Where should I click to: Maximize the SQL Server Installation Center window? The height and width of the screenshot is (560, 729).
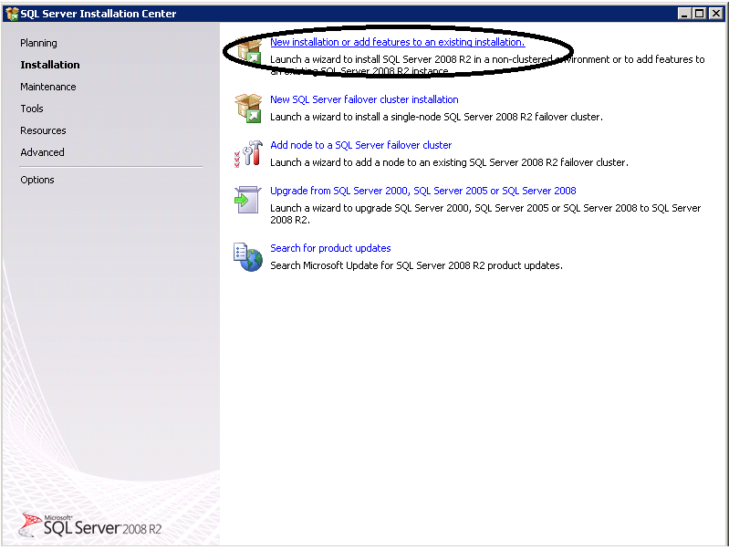[699, 14]
